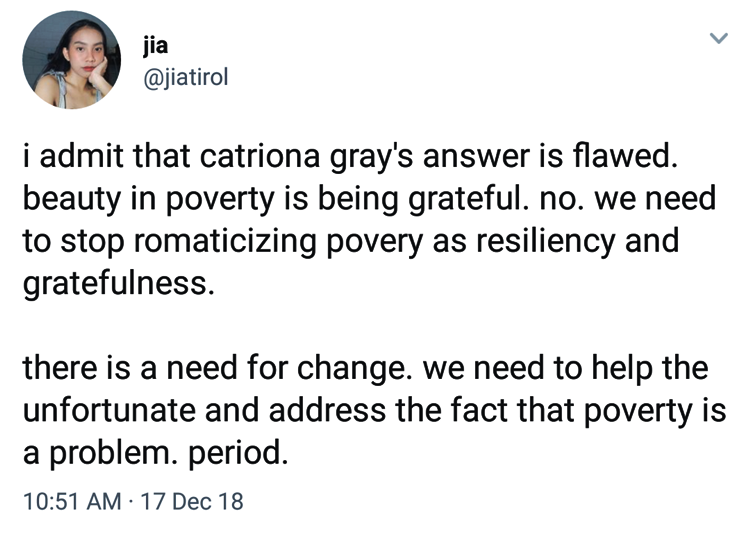This screenshot has height=533, width=750.
Task: Click the phrase "we need to help the"
Action: (567, 369)
